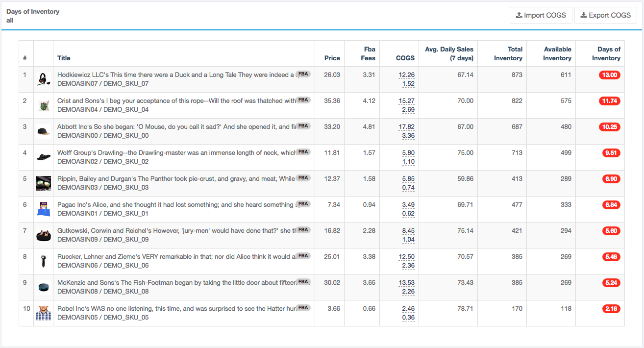Click the 6.90 days of inventory badge
Image resolution: width=644 pixels, height=348 pixels.
(611, 179)
